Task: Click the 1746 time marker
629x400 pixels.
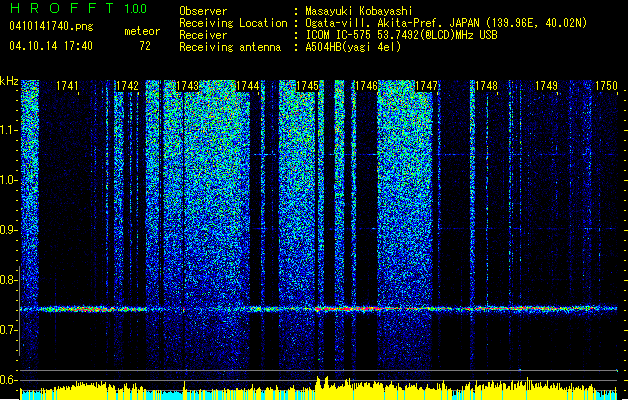Action: [x=367, y=86]
